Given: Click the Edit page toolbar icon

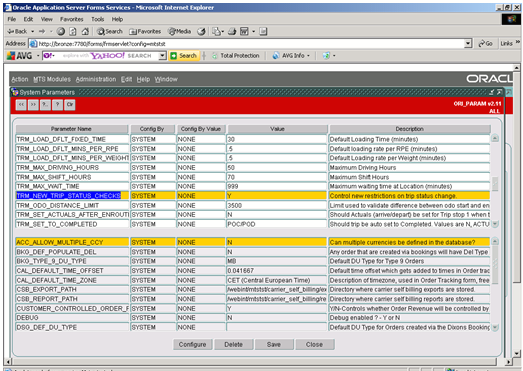Looking at the screenshot, I should [x=244, y=31].
